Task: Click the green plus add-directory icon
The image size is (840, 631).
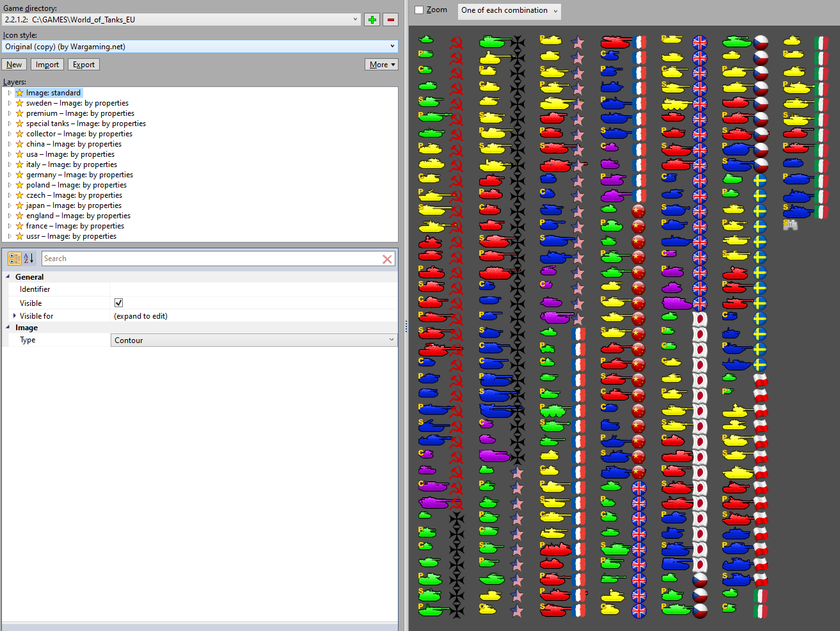Action: point(372,20)
